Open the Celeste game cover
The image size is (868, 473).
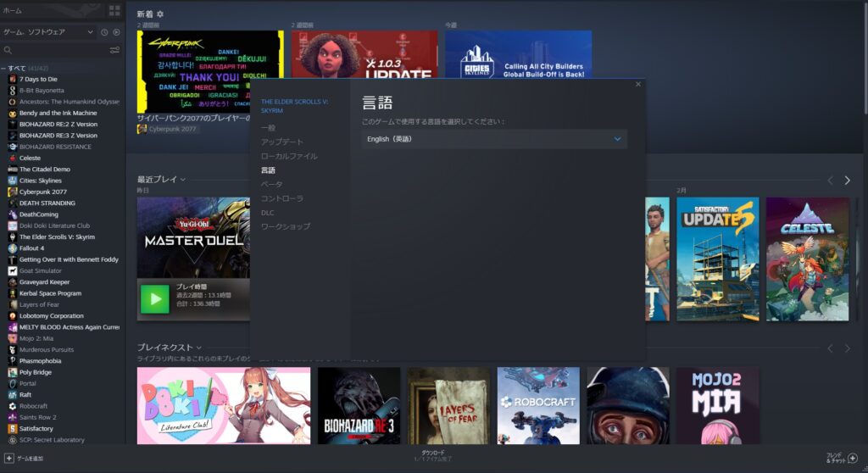(x=807, y=259)
